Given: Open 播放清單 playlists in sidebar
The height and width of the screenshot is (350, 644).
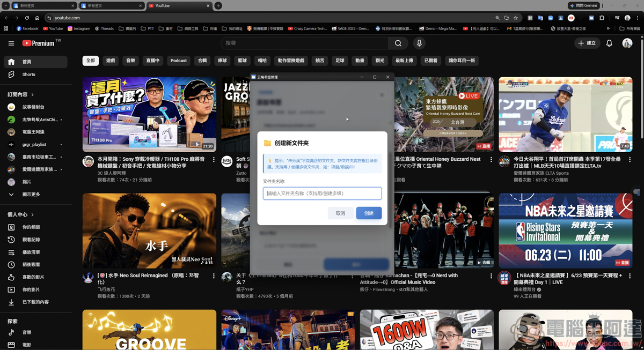Looking at the screenshot, I should (x=36, y=252).
